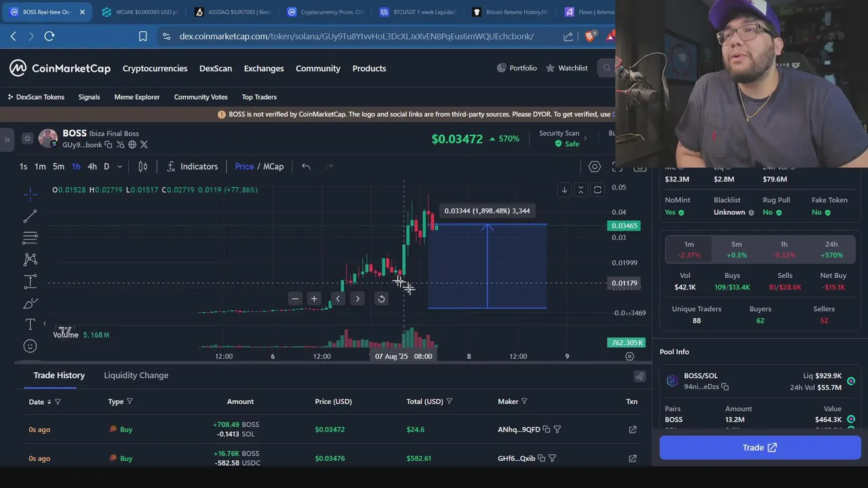Select the 4h chart timeframe

[x=92, y=166]
